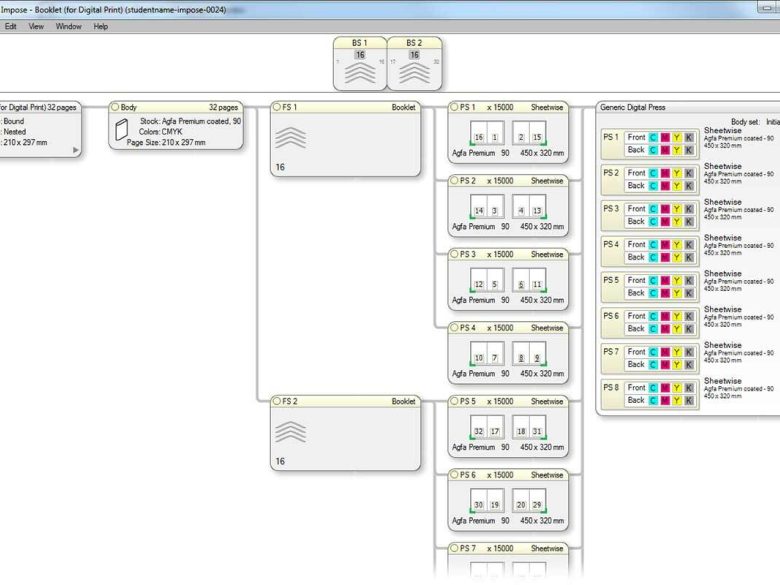Select PS 5 front sheet pages 32 and 17

click(x=485, y=431)
